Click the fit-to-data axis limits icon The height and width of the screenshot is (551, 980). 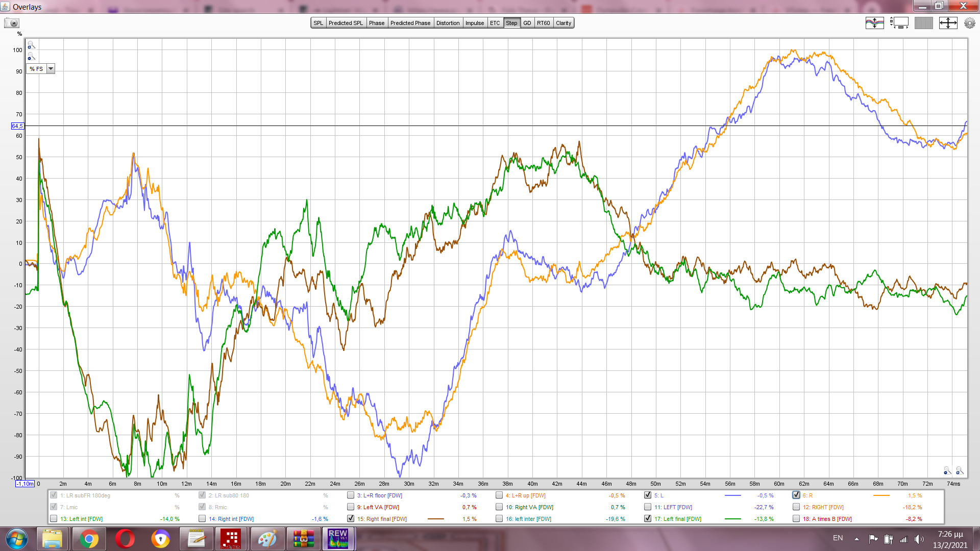click(x=948, y=23)
